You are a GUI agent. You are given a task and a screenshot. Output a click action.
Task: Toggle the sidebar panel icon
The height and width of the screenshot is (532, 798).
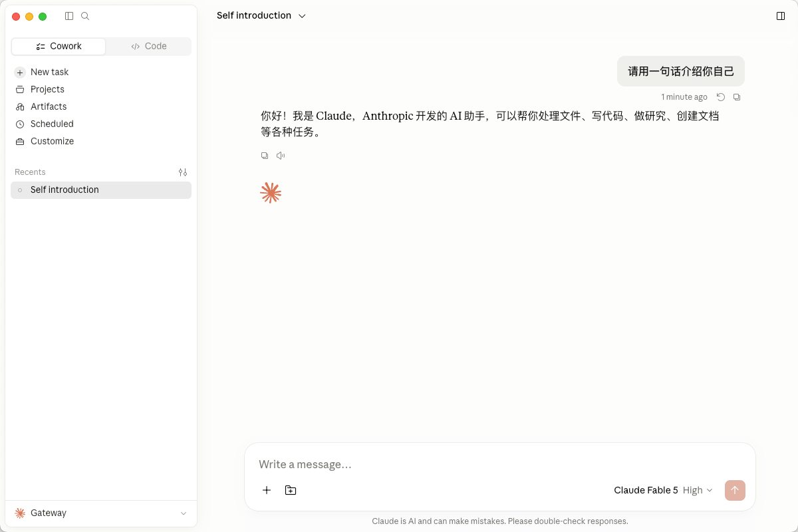(x=69, y=16)
